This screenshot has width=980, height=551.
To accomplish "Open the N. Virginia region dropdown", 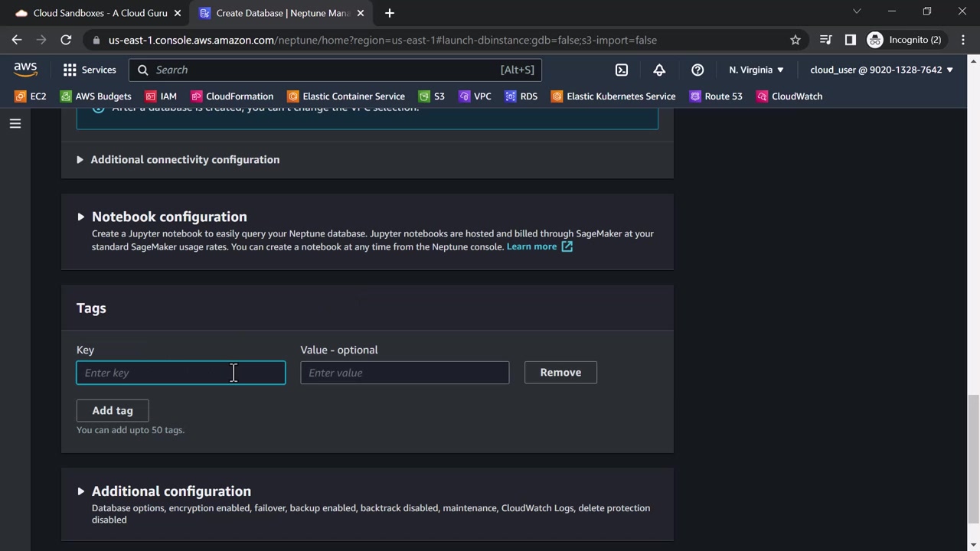I will point(756,70).
